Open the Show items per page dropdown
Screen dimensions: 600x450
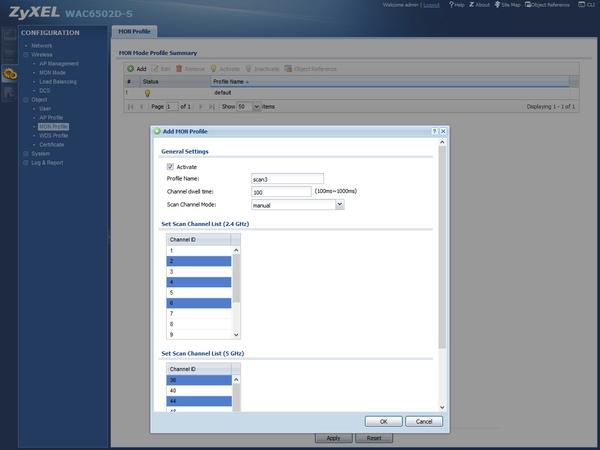coord(256,106)
